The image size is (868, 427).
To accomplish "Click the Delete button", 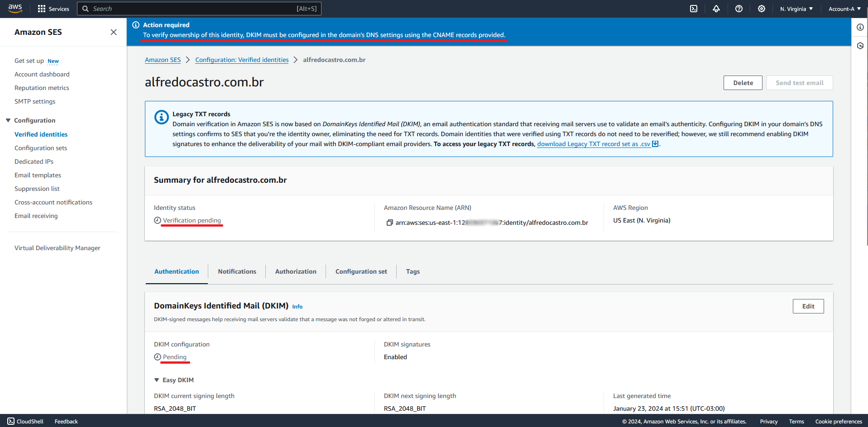I will coord(743,83).
